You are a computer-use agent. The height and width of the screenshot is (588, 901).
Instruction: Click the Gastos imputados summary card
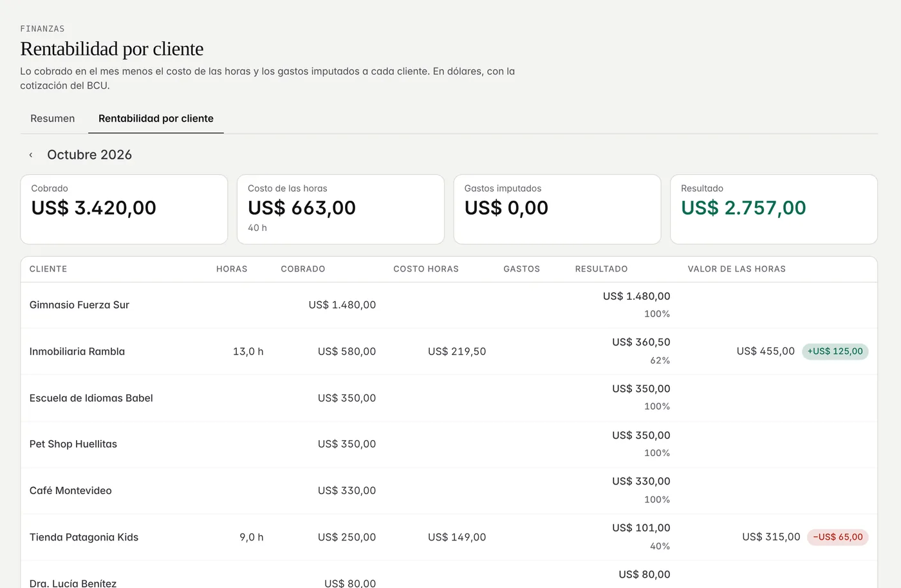point(557,209)
